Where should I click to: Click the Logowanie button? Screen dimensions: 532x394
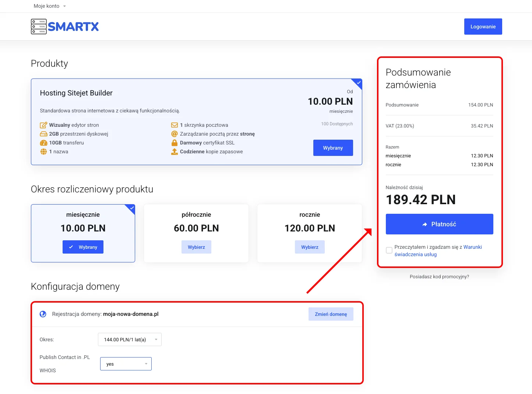click(x=483, y=26)
